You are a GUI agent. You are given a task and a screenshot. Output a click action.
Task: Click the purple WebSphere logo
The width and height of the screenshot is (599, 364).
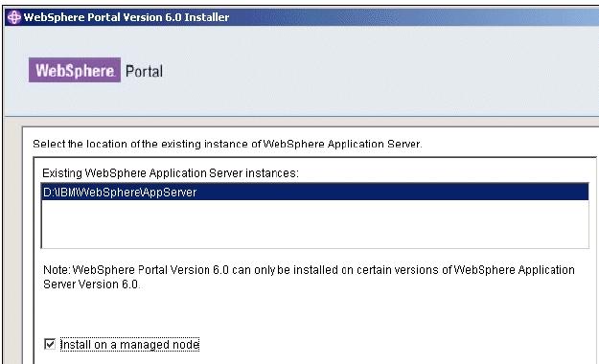[75, 70]
